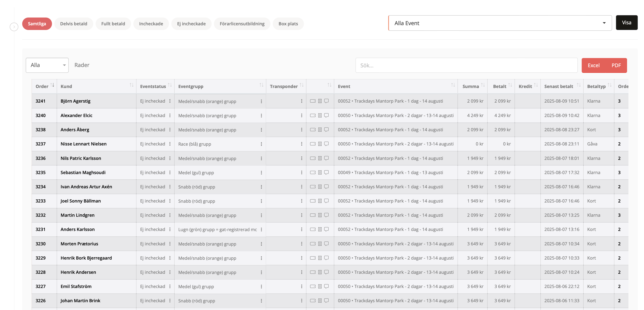Open transponder menu for order 3236
This screenshot has height=310, width=644.
pos(302,158)
